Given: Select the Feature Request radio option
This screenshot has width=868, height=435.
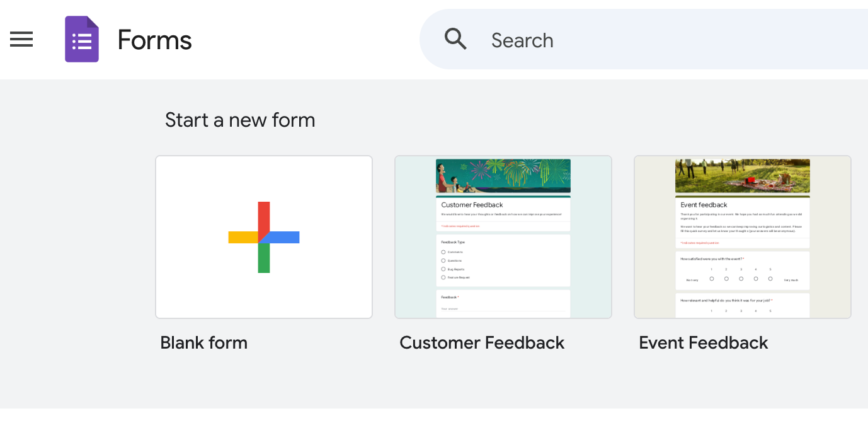Looking at the screenshot, I should click(443, 278).
